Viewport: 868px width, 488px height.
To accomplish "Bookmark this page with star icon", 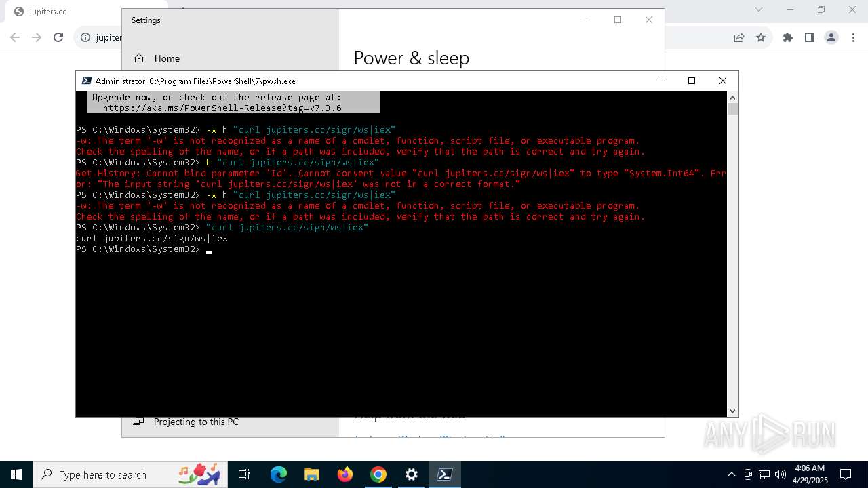I will coord(761,37).
